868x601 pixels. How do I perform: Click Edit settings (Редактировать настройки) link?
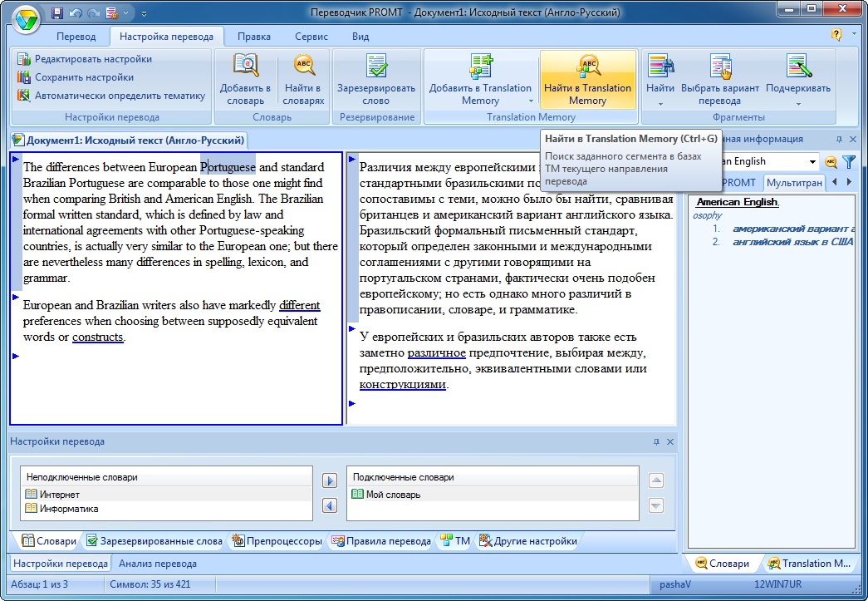pyautogui.click(x=93, y=59)
